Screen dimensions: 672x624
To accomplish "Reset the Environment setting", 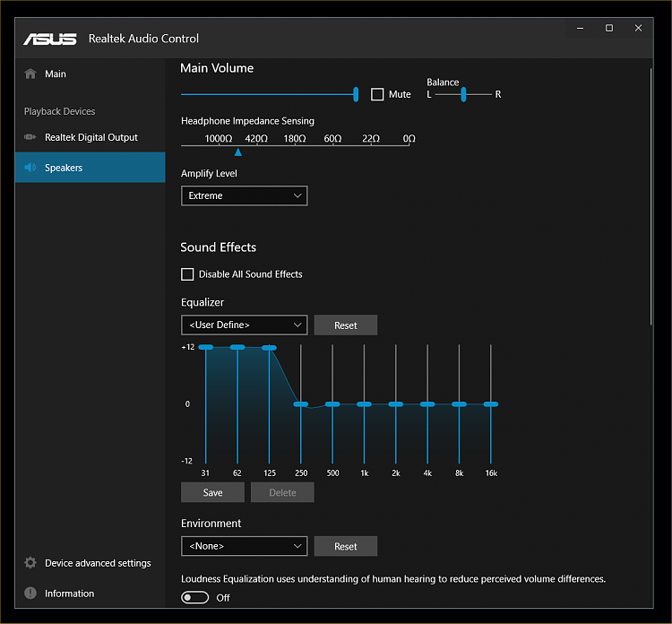I will [x=345, y=546].
